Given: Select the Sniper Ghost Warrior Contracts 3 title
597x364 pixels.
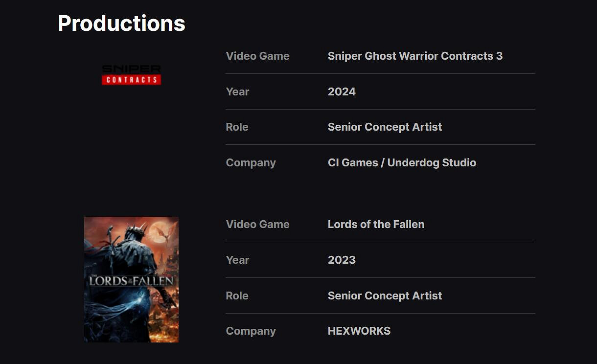Looking at the screenshot, I should tap(415, 56).
